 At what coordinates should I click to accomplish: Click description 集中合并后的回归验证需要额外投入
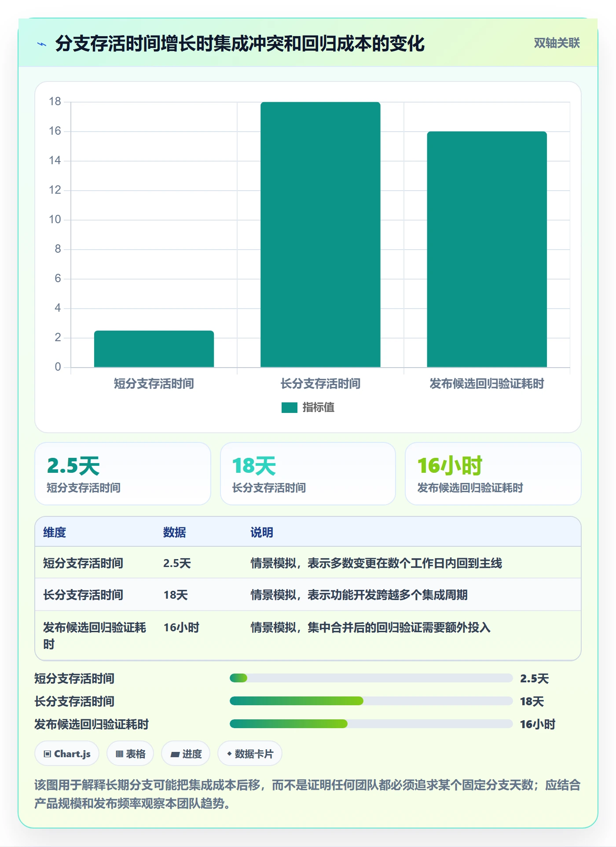coord(399,627)
